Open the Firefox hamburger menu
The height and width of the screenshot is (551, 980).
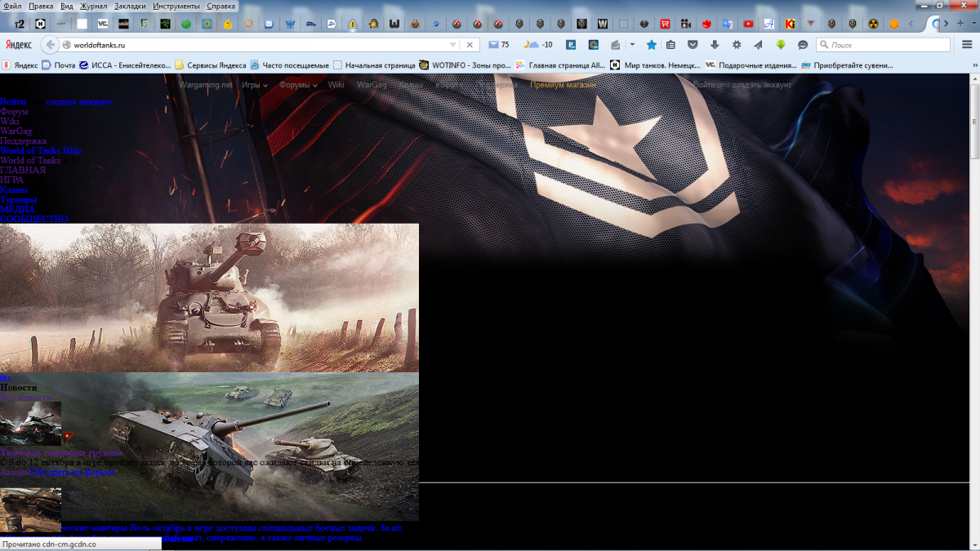point(967,45)
